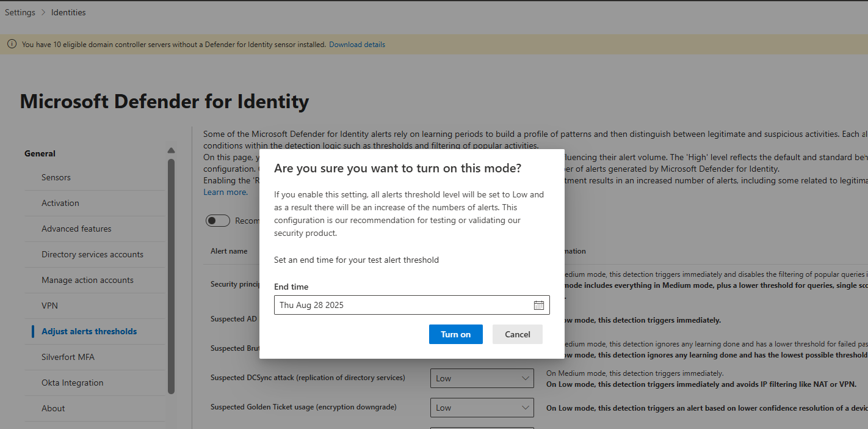Viewport: 868px width, 429px height.
Task: Select the General section heading
Action: pyautogui.click(x=40, y=153)
